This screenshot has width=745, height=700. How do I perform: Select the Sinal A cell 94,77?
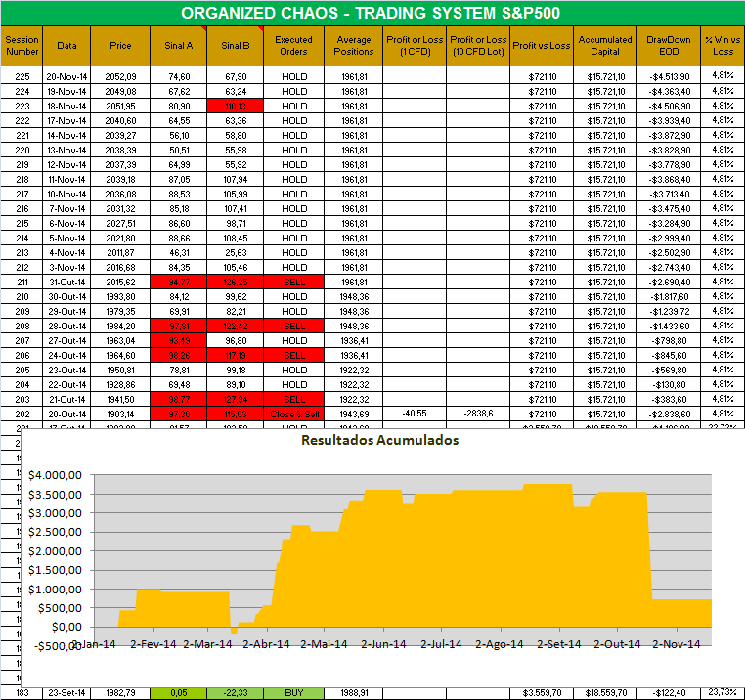[179, 283]
